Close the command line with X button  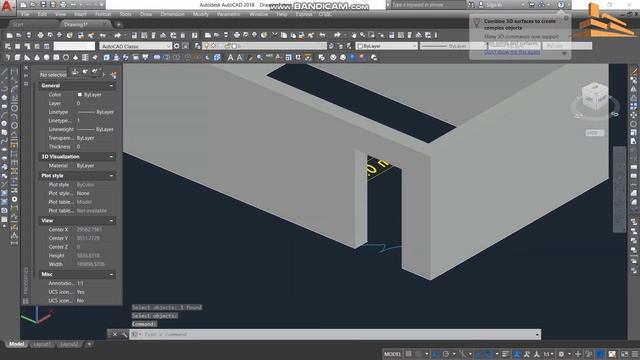[115, 334]
